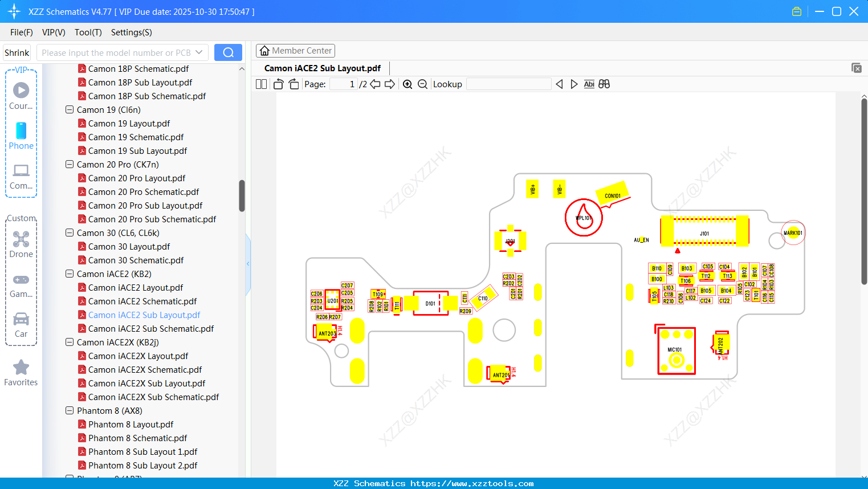Open the model number dropdown arrow
This screenshot has width=868, height=489.
pos(199,52)
